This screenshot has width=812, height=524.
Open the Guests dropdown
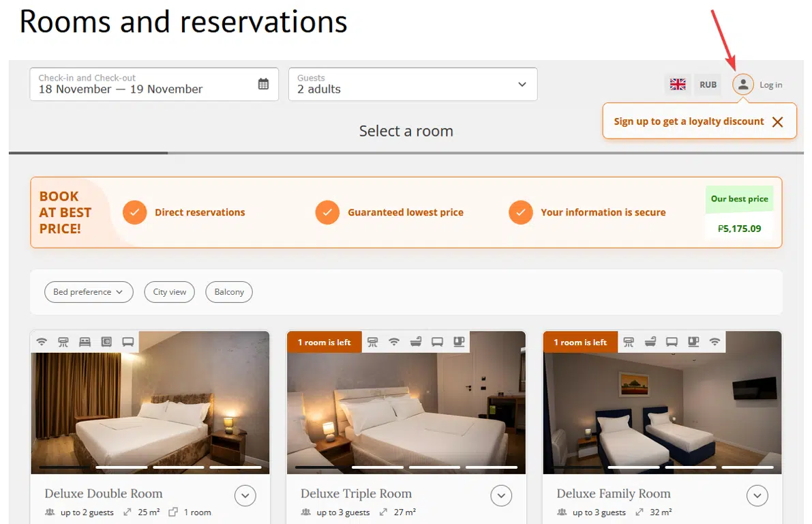(x=412, y=84)
